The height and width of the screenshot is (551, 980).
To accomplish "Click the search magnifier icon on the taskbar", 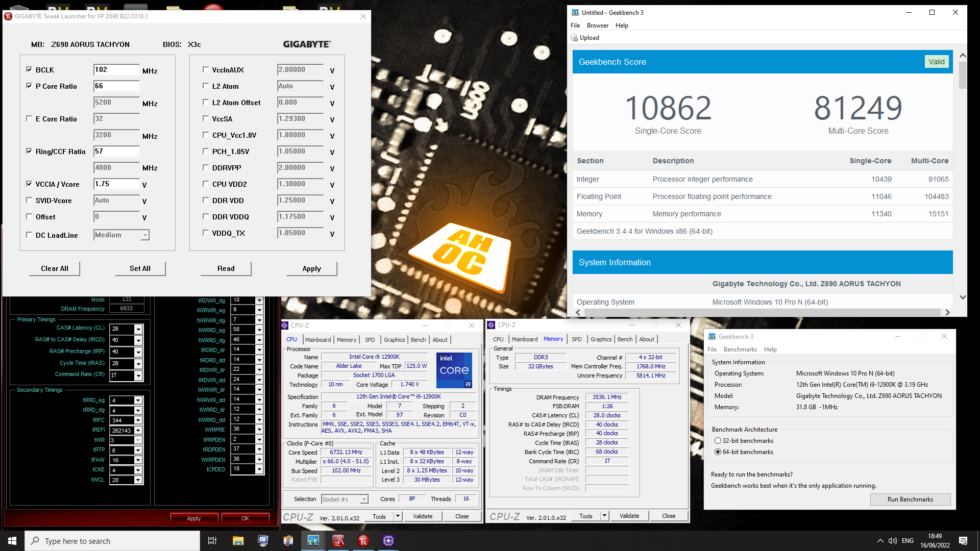I will pyautogui.click(x=35, y=541).
